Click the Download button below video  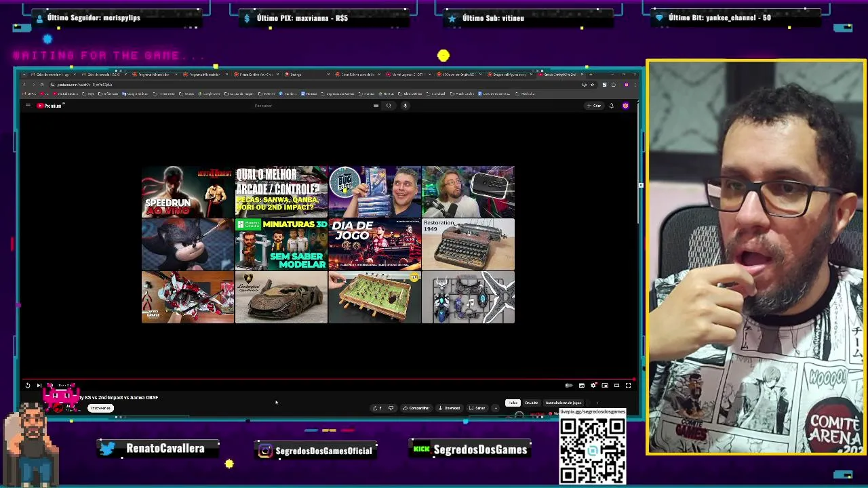[449, 408]
